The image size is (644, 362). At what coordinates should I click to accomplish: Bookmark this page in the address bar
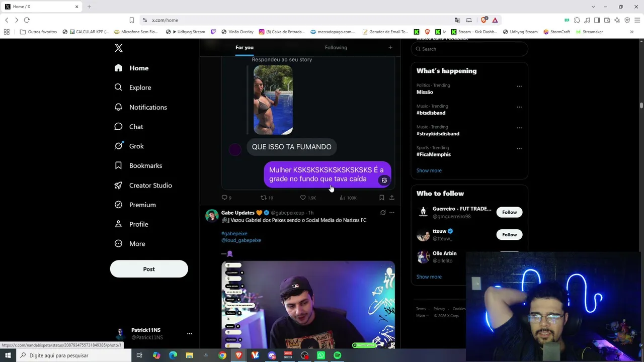pyautogui.click(x=132, y=20)
